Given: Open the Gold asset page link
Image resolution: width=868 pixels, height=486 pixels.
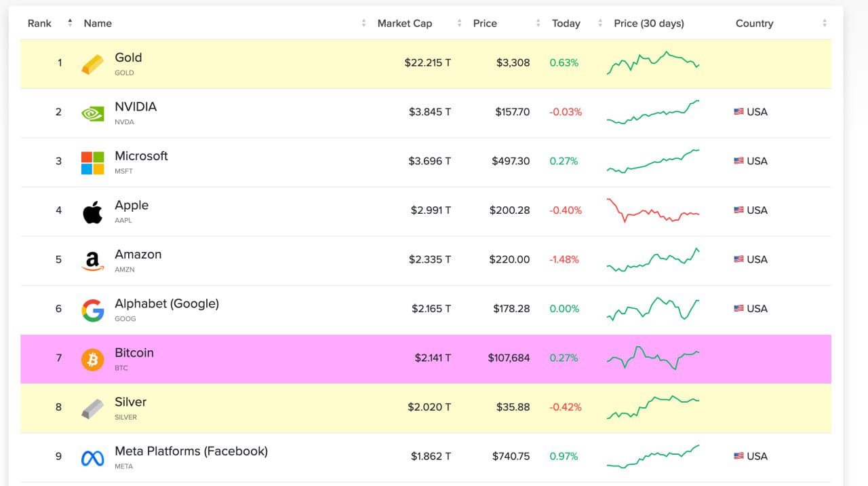Looking at the screenshot, I should point(128,58).
